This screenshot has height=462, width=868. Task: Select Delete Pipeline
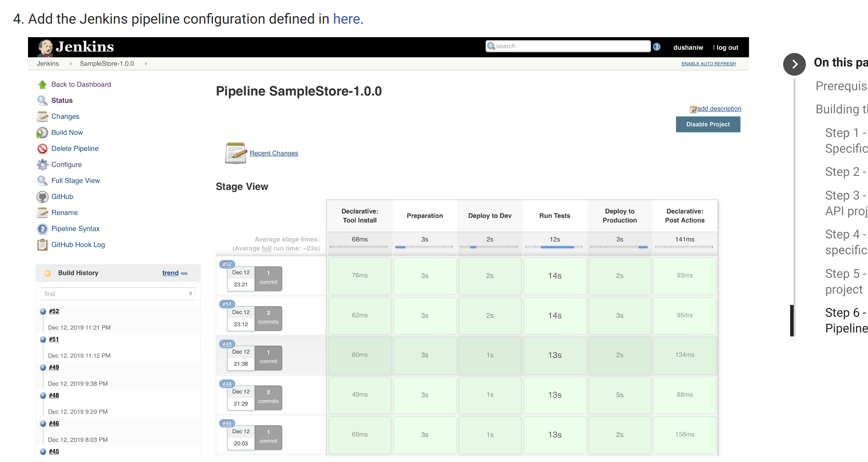75,149
